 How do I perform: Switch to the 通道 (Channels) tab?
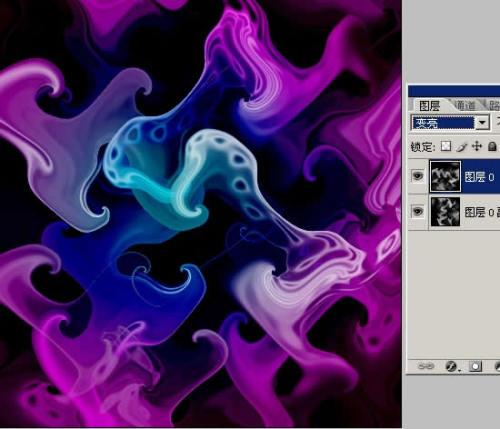coord(465,106)
